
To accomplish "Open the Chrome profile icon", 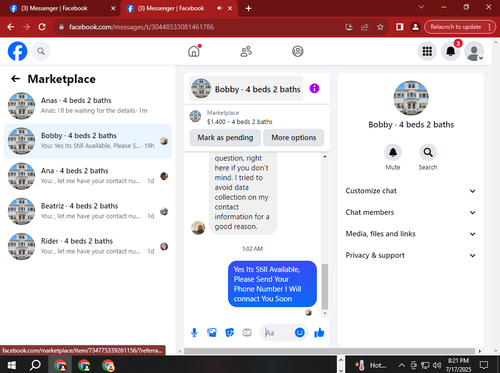I will point(415,27).
